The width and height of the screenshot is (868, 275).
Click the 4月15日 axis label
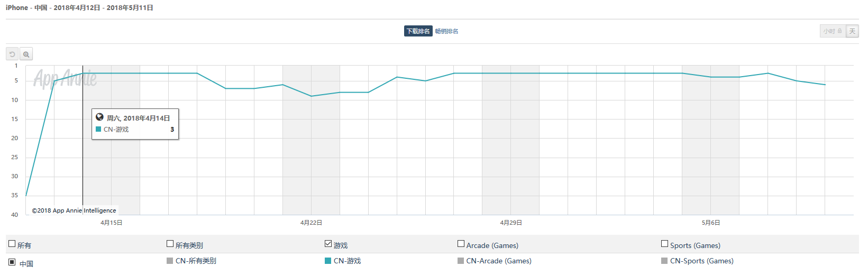pos(111,223)
